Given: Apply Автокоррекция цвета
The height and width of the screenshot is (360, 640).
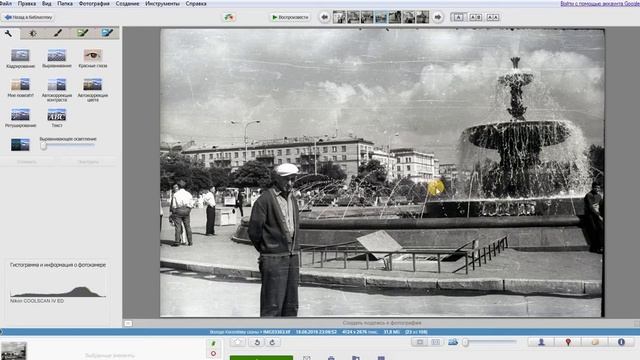Looking at the screenshot, I should tap(93, 90).
